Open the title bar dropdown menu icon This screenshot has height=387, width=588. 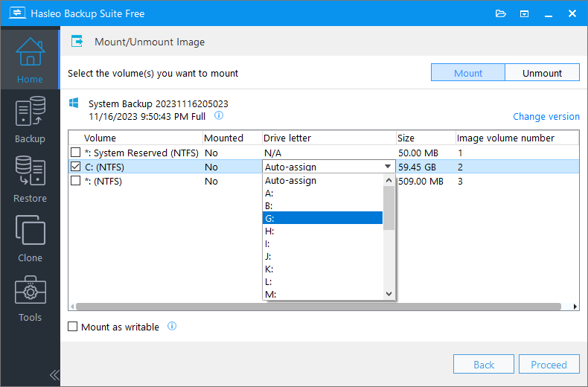524,14
